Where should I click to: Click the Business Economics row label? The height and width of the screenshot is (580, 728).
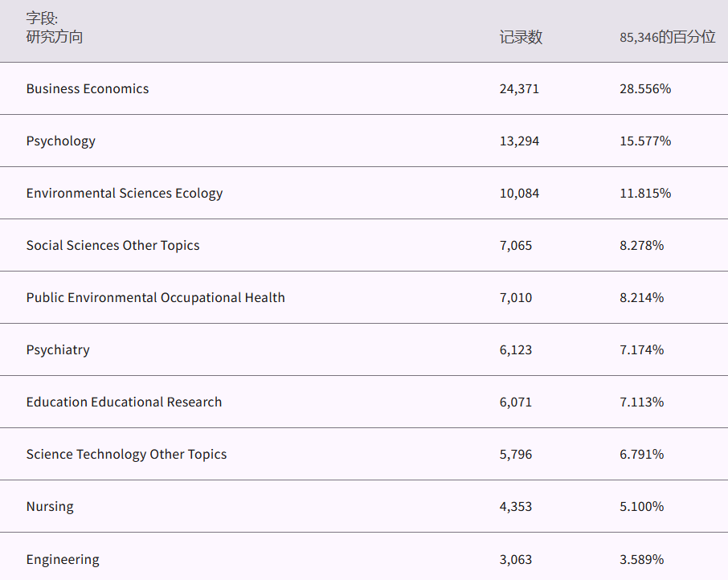[87, 88]
